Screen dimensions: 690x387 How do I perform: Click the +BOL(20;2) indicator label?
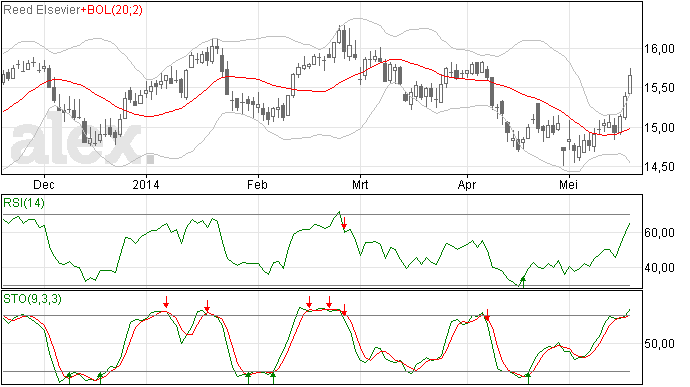[x=112, y=10]
